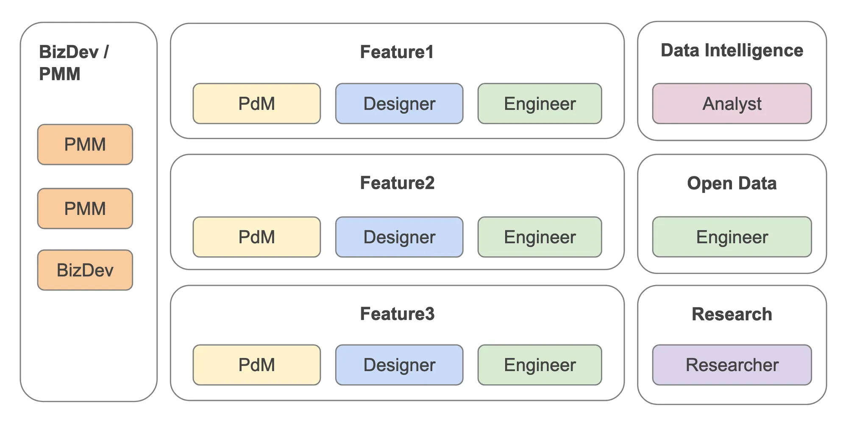The width and height of the screenshot is (868, 425).
Task: Select the Data Intelligence heading
Action: click(x=732, y=50)
